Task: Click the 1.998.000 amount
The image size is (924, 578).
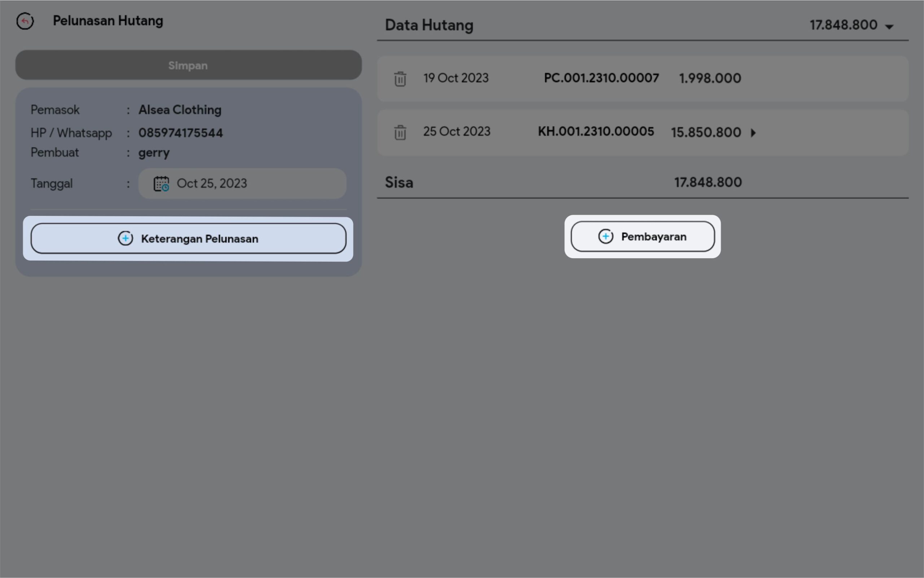Action: tap(710, 78)
